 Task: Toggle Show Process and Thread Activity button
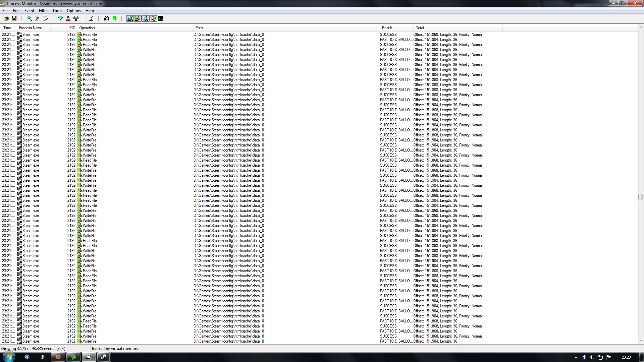coord(153,18)
